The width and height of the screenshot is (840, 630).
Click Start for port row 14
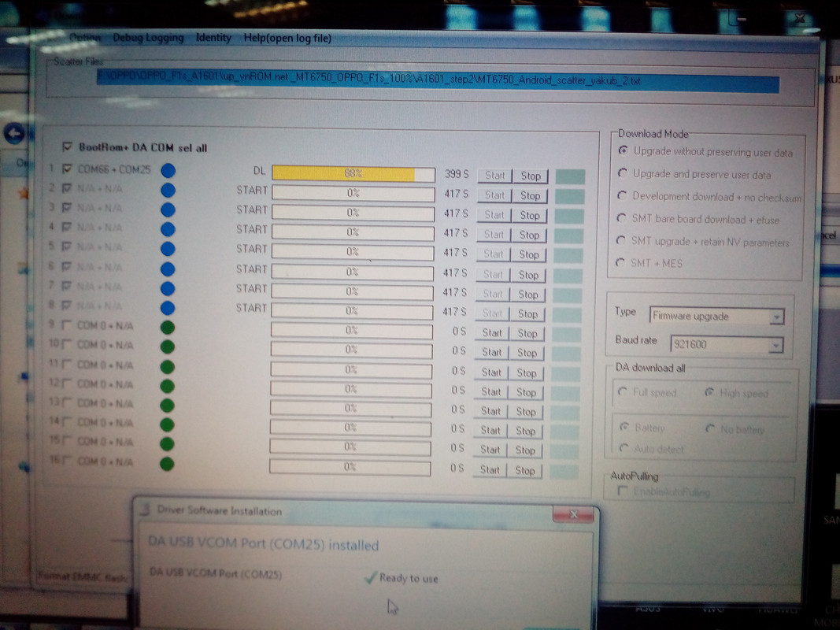[490, 430]
